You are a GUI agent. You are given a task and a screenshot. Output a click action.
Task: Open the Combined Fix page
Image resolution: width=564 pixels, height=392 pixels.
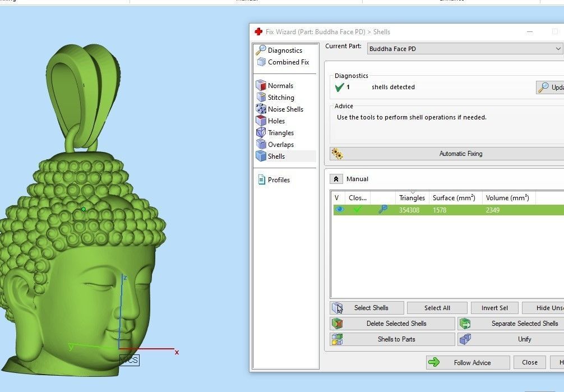[x=283, y=62]
